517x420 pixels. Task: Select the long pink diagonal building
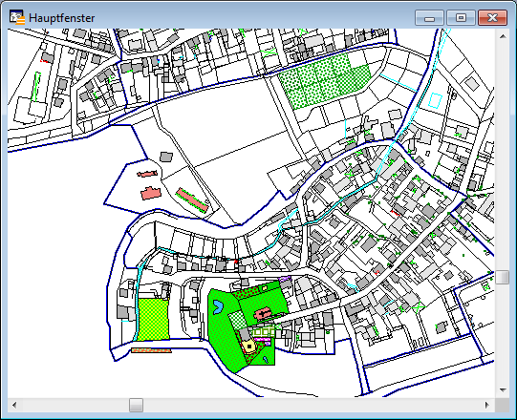[x=192, y=199]
